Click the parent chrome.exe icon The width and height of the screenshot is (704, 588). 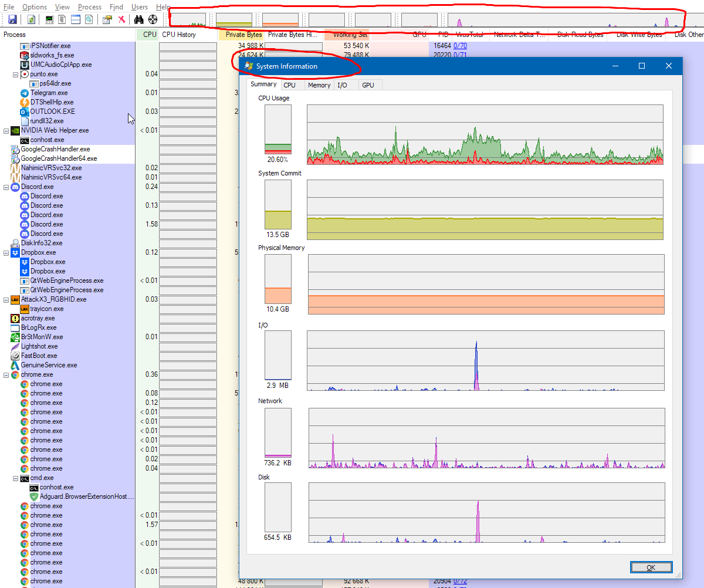[15, 374]
